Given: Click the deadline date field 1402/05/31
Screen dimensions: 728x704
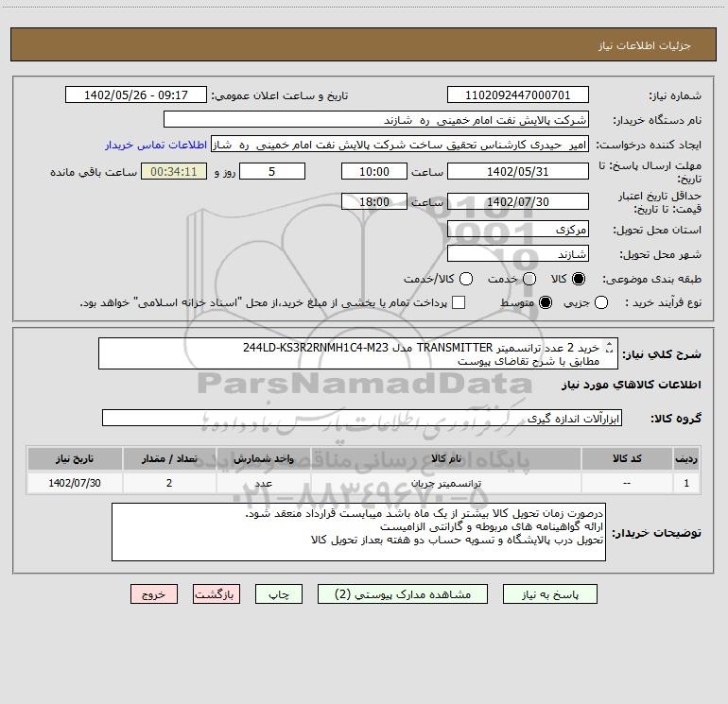Looking at the screenshot, I should pyautogui.click(x=518, y=171).
